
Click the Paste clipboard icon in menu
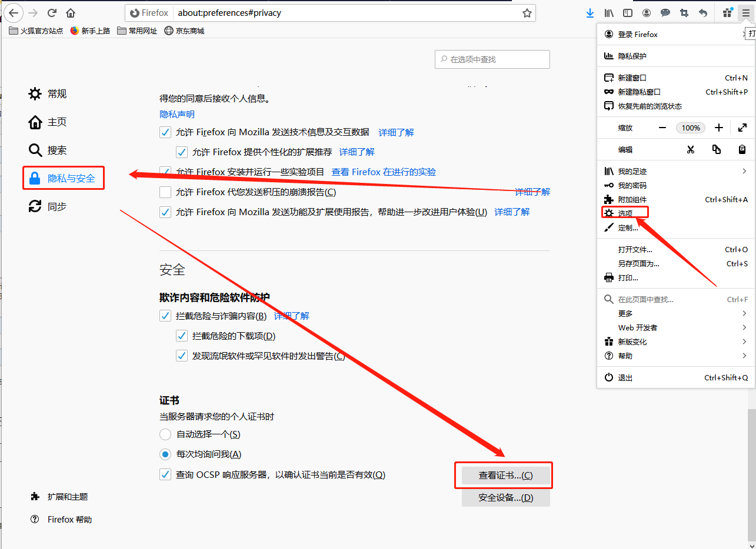[742, 149]
